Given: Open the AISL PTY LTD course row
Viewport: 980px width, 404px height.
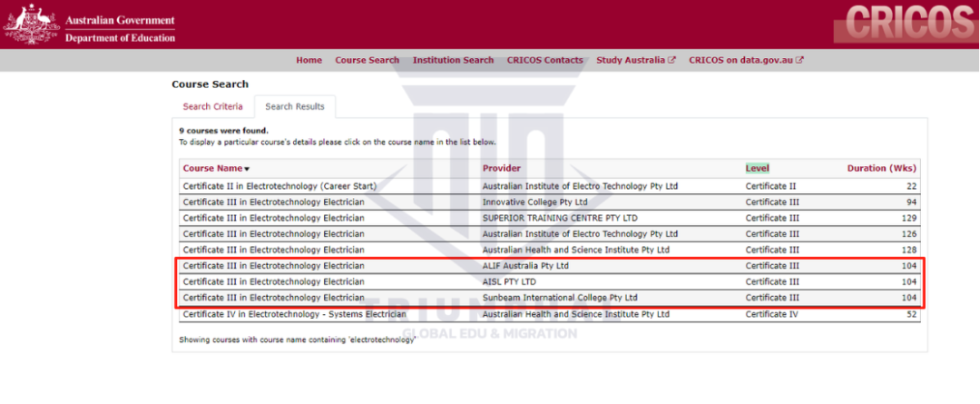Looking at the screenshot, I should click(x=550, y=282).
